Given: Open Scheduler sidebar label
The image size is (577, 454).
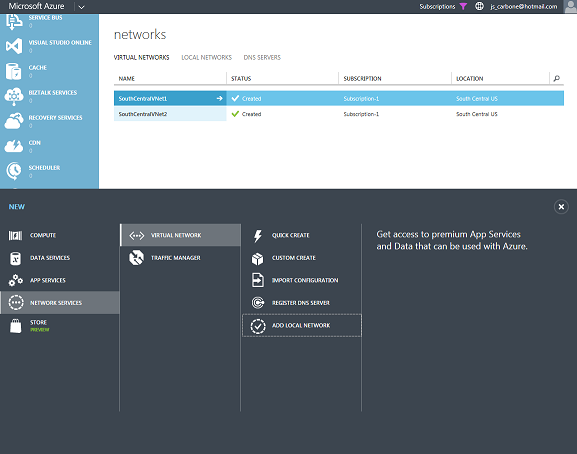Looking at the screenshot, I should click(45, 168).
